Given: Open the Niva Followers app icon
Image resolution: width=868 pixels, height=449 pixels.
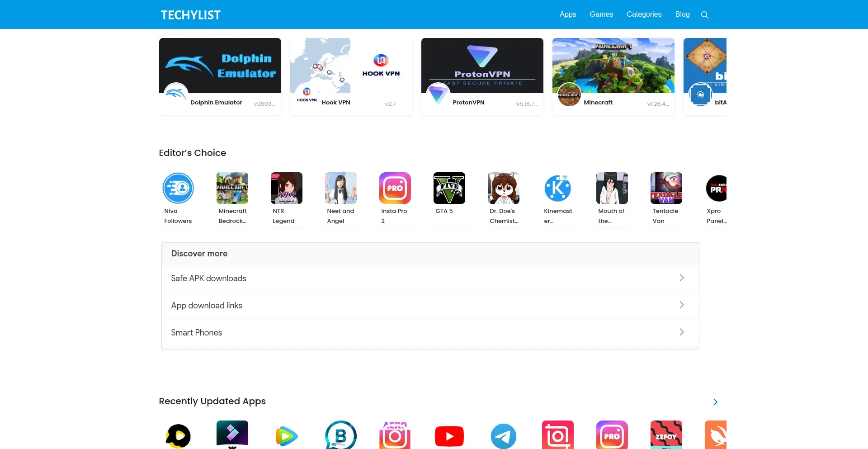Looking at the screenshot, I should [178, 188].
